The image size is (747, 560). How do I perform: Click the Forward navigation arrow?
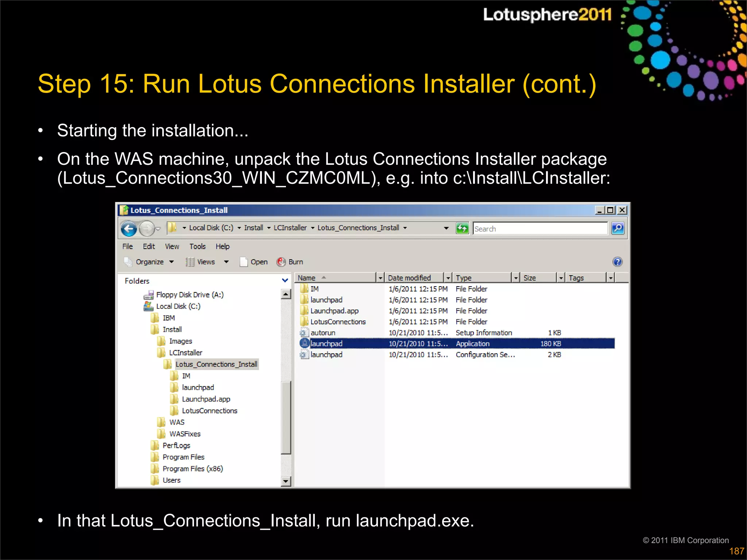(x=147, y=229)
